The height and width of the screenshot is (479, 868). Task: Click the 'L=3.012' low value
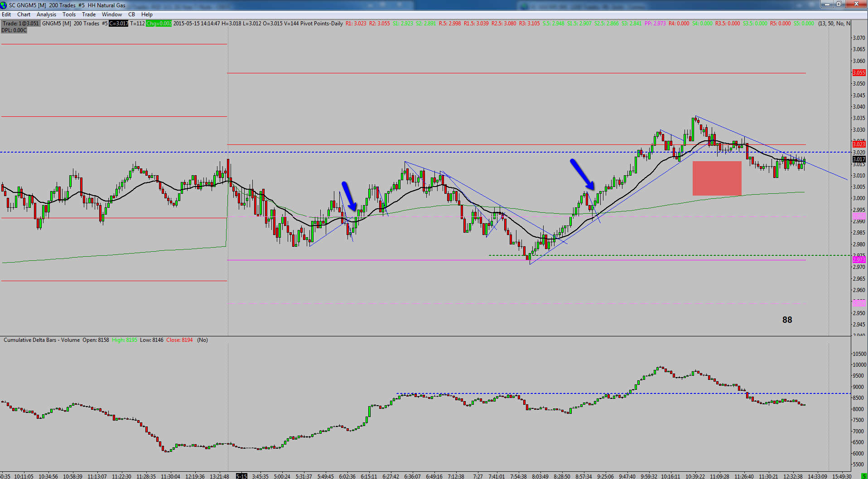click(252, 24)
